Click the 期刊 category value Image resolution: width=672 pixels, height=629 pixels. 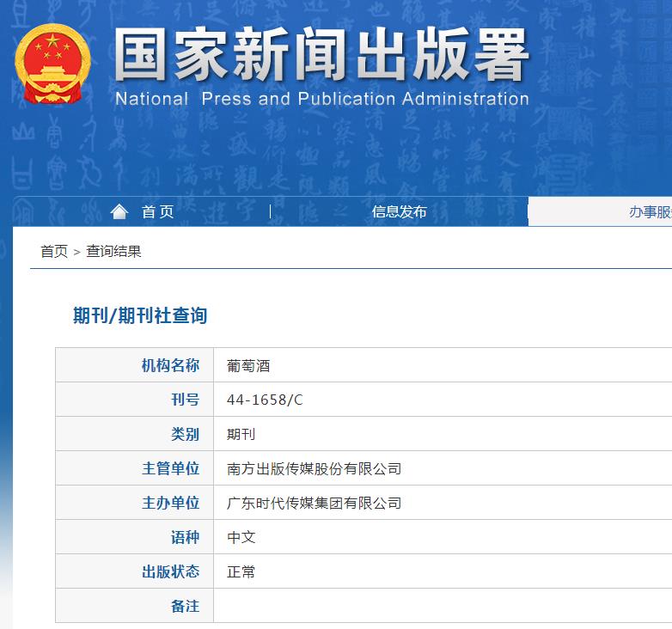point(241,435)
